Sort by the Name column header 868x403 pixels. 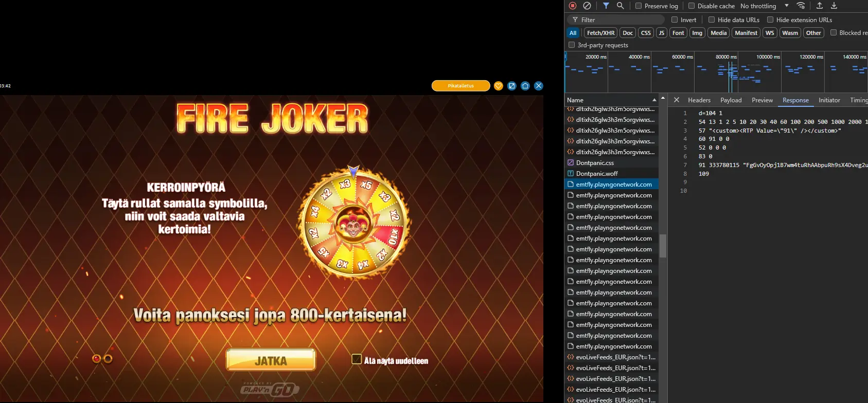(x=611, y=100)
